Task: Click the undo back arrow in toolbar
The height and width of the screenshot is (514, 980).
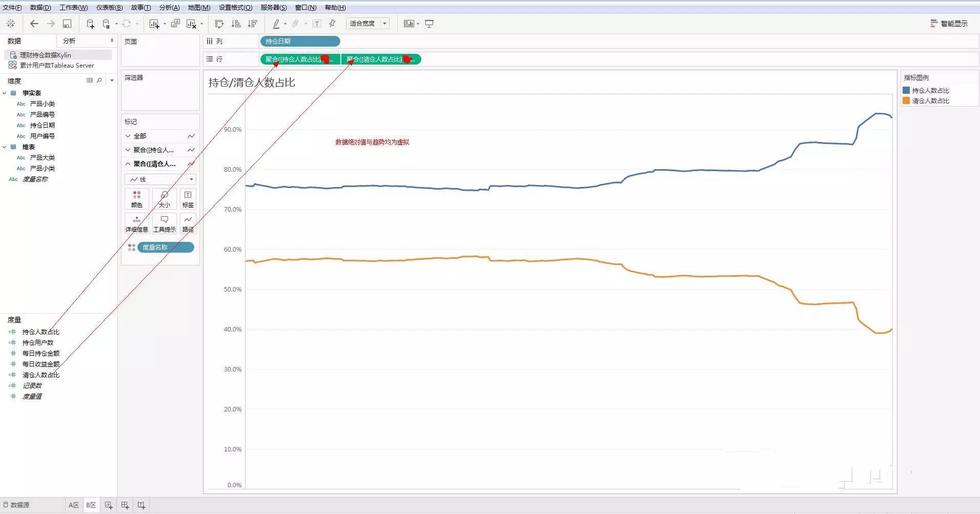Action: pos(34,24)
